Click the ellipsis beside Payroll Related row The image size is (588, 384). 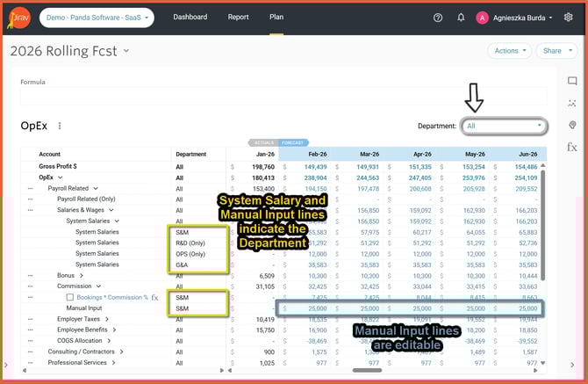(29, 188)
